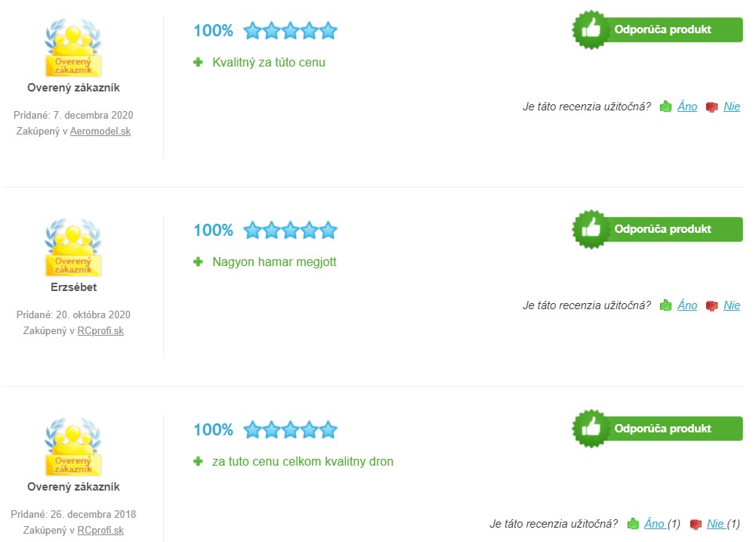This screenshot has width=756, height=542.
Task: Click the verified customer badge on the 2018 review
Action: [73, 447]
